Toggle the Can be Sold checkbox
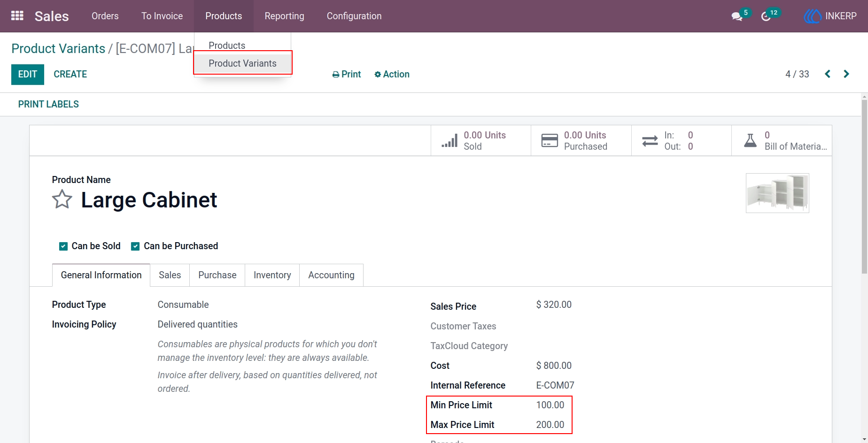This screenshot has height=443, width=868. [x=63, y=246]
